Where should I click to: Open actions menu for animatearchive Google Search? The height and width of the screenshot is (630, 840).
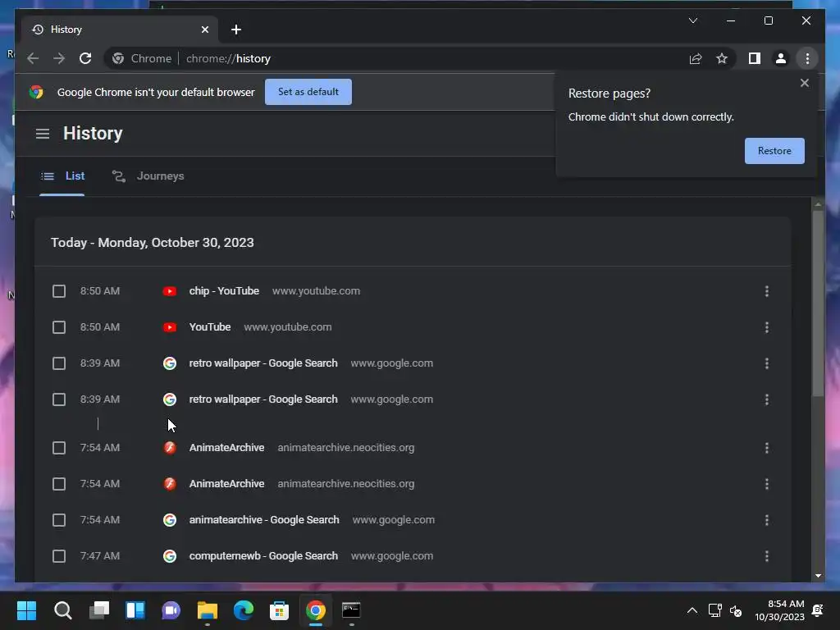coord(767,519)
